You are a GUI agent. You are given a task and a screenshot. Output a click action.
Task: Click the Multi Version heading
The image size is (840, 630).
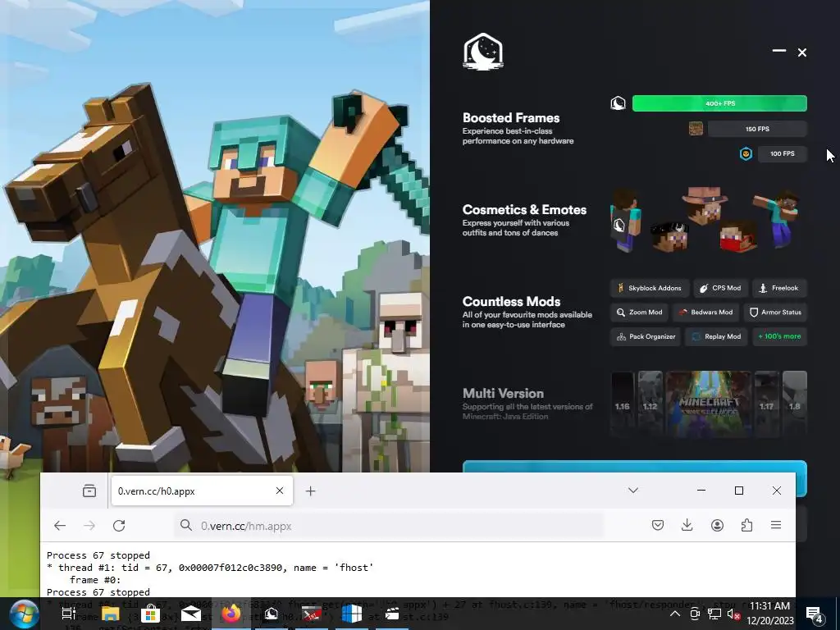coord(503,393)
